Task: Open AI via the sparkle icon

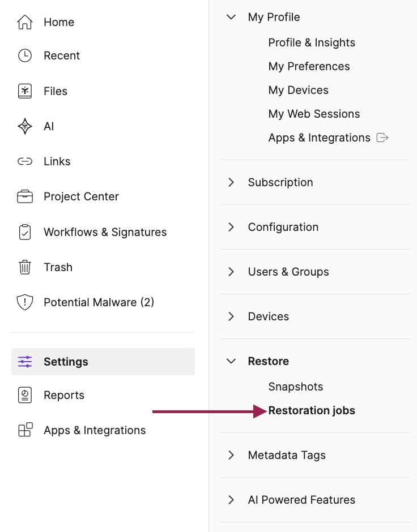Action: 25,126
